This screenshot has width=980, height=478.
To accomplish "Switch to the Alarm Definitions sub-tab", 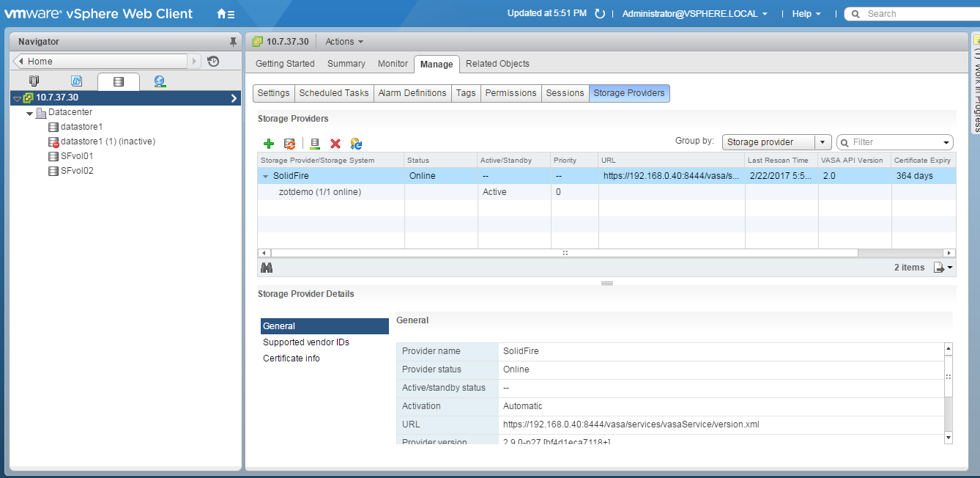I will click(x=412, y=93).
